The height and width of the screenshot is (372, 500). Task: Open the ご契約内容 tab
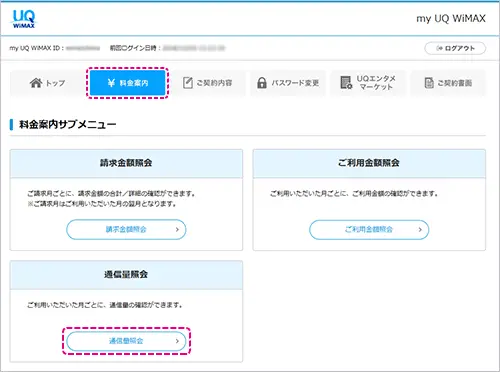click(208, 83)
